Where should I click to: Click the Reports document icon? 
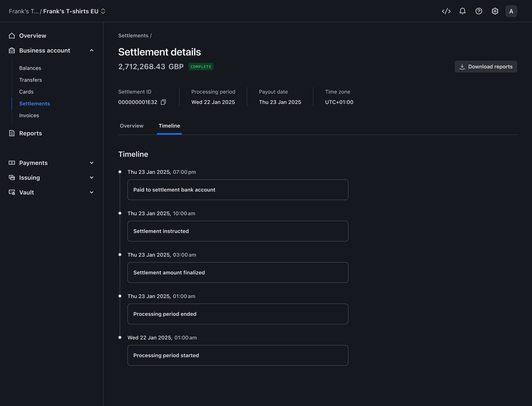(x=12, y=133)
